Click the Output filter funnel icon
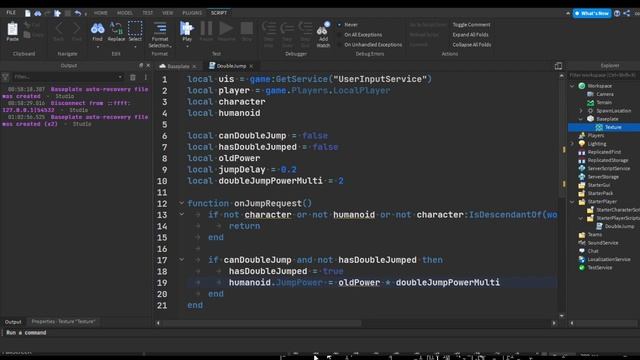 coord(5,77)
